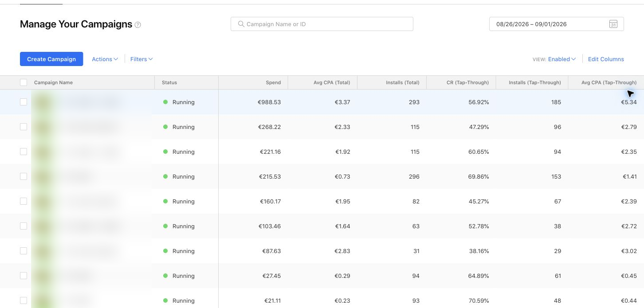Click the 45.27% conversion rate cell
Image resolution: width=644 pixels, height=308 pixels.
479,201
